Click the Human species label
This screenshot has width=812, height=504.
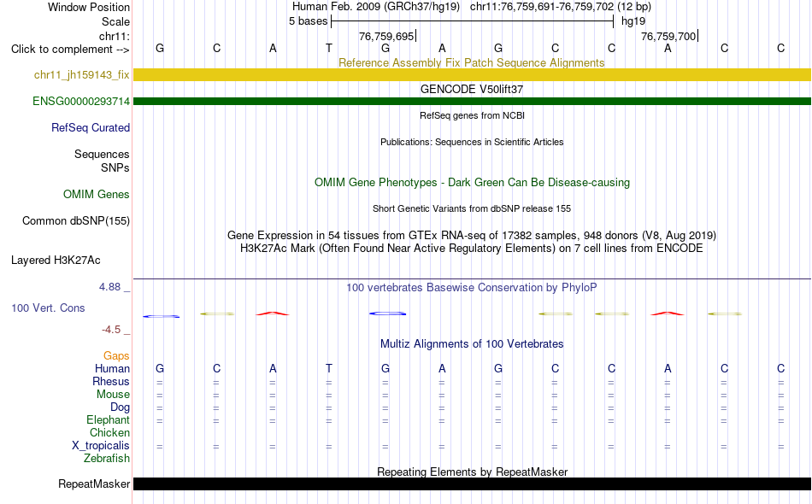tap(112, 369)
